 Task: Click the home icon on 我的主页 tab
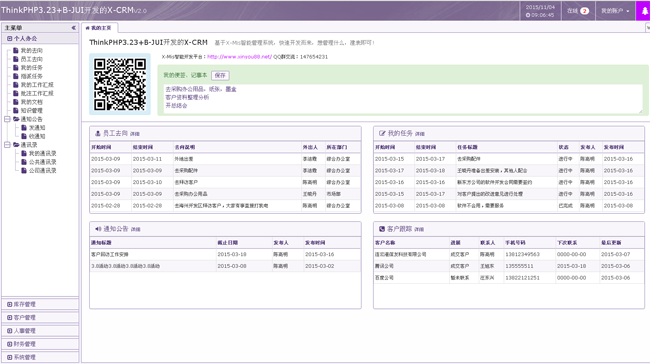87,28
